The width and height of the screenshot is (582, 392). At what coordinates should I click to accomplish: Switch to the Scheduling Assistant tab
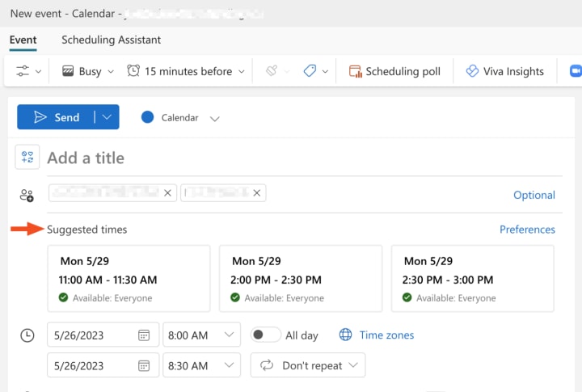pyautogui.click(x=111, y=40)
